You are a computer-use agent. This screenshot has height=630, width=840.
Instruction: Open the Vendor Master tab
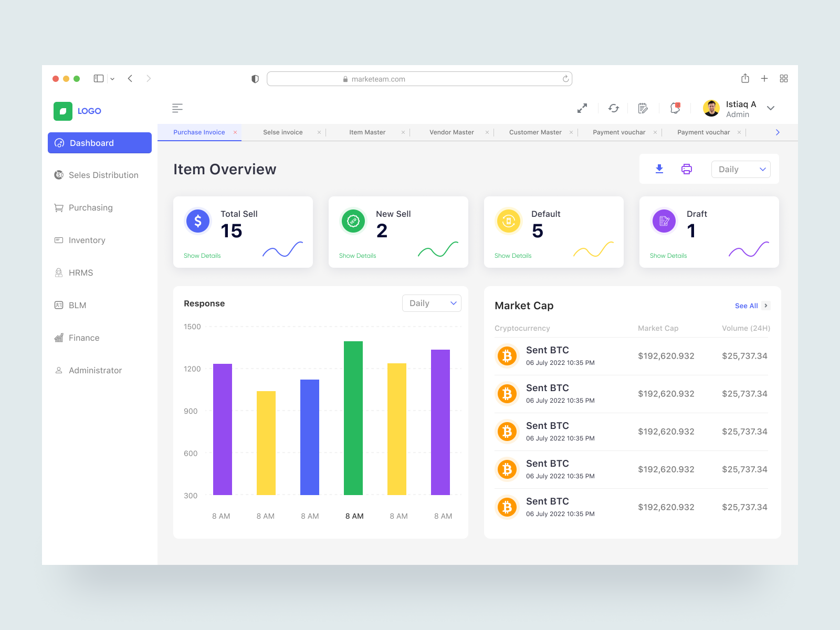tap(451, 132)
